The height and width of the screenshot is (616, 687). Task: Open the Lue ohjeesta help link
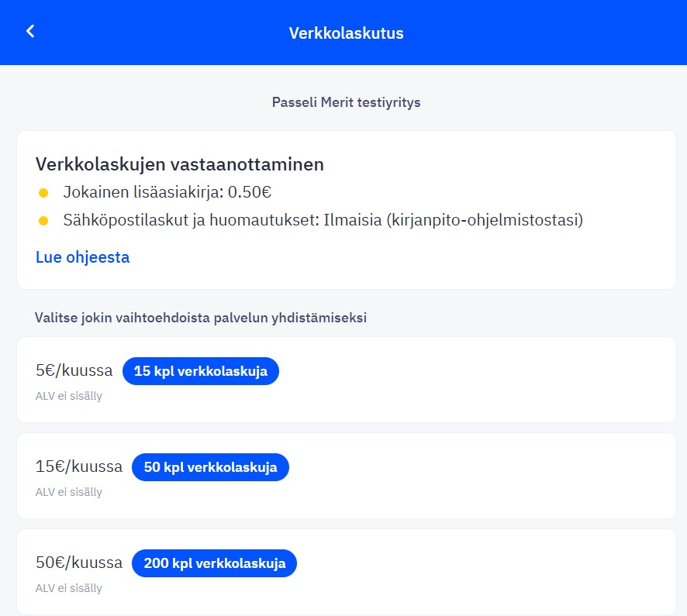tap(82, 257)
